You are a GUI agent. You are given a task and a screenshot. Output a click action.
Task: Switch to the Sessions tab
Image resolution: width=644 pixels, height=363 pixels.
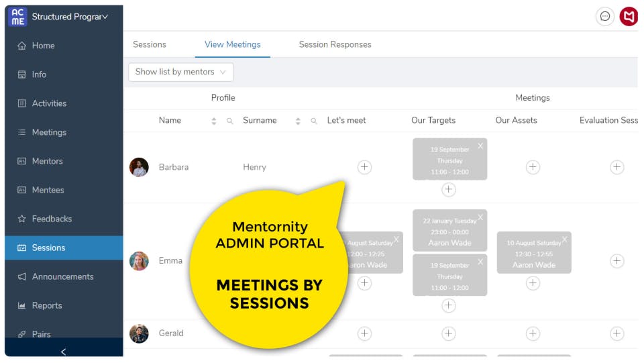150,44
